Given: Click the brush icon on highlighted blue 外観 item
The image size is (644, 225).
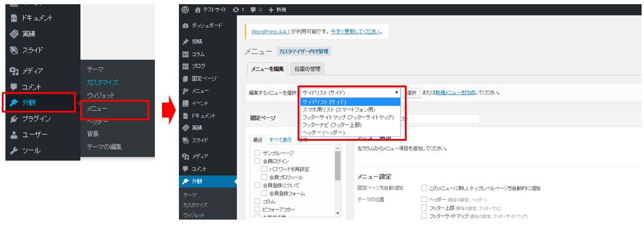Looking at the screenshot, I should 186,181.
